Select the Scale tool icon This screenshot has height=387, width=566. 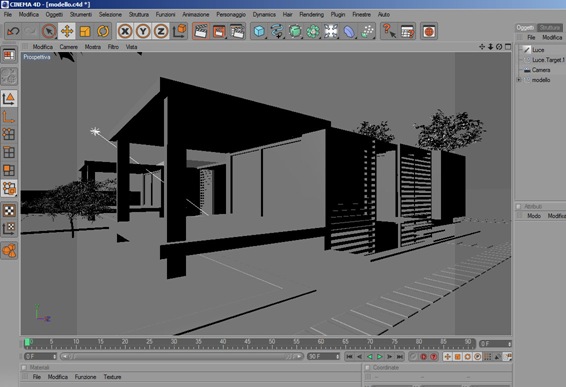click(x=85, y=31)
